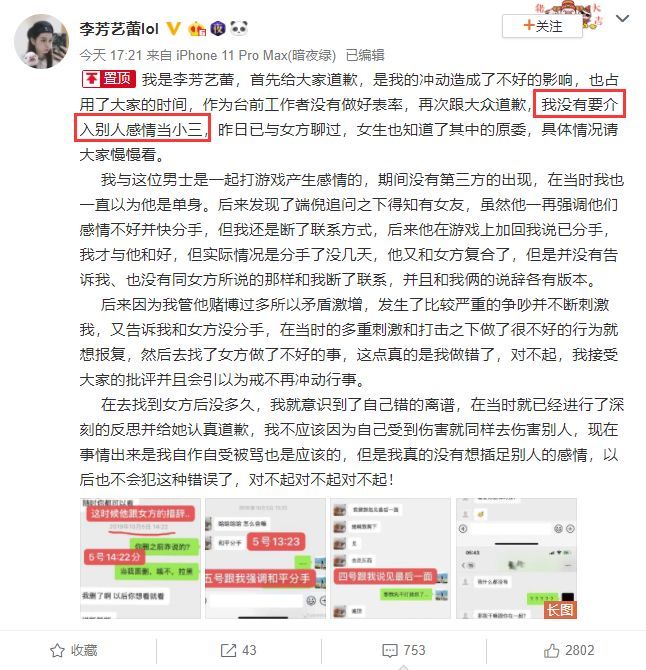
Task: Open comments icon showing 753
Action: [390, 650]
